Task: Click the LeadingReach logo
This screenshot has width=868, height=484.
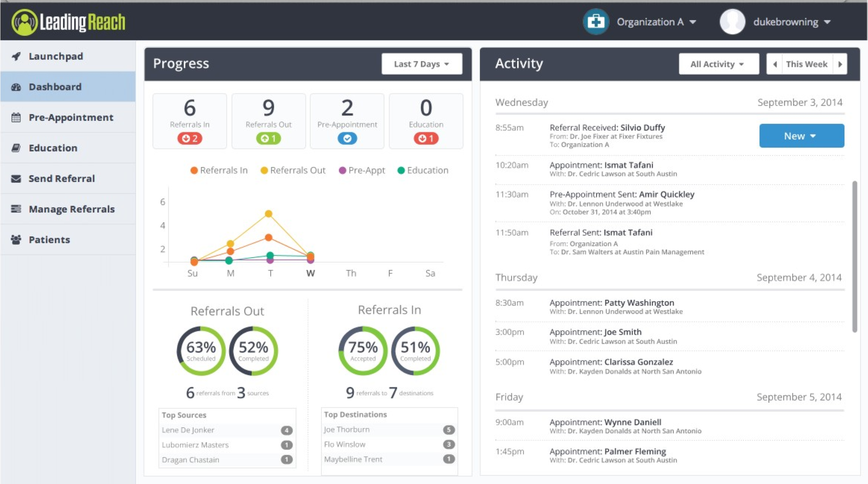Action: pos(69,22)
